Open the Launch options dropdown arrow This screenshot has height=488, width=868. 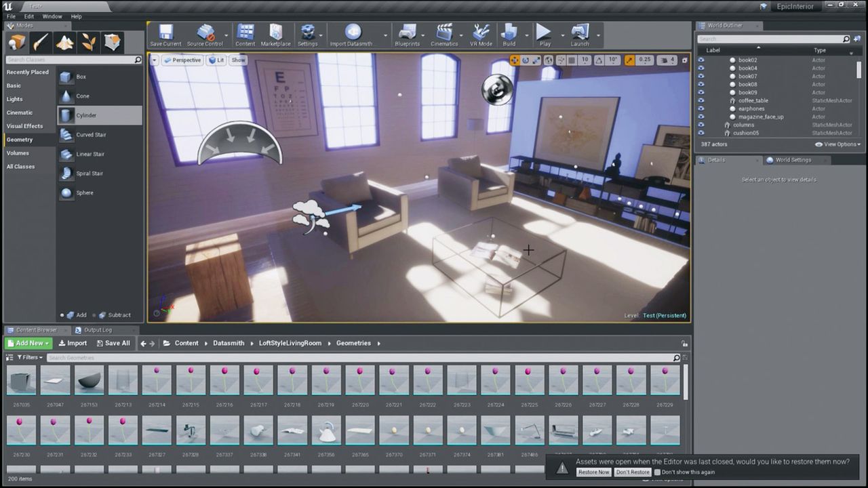[x=598, y=35]
